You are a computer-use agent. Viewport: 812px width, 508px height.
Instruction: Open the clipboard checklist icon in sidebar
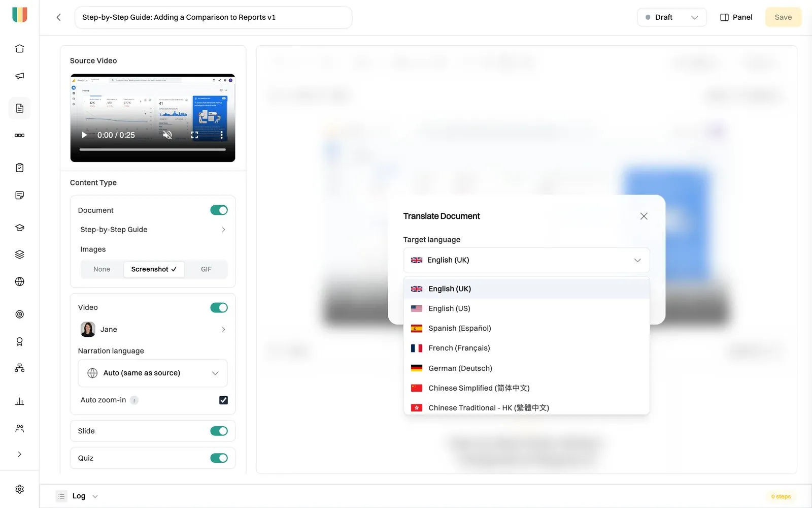click(20, 168)
